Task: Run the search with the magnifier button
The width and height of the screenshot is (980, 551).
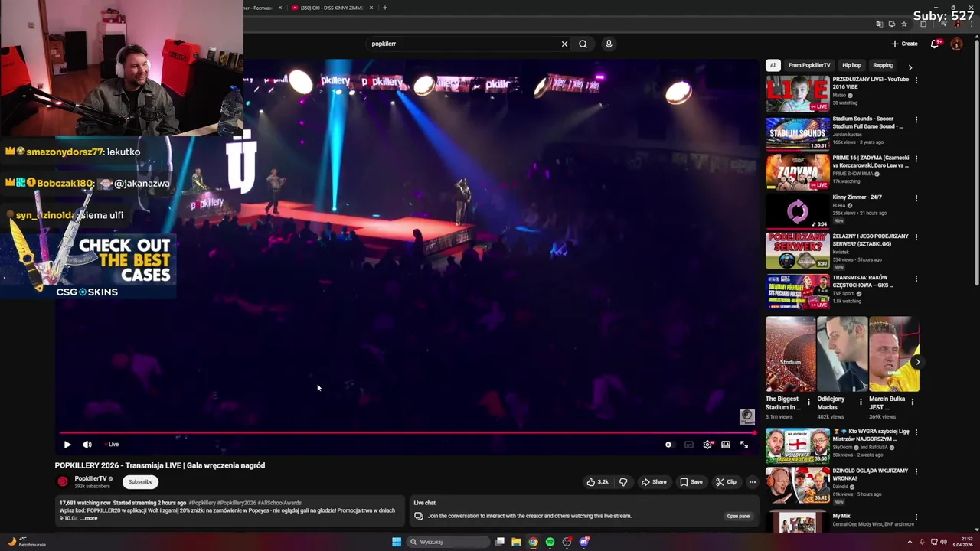Action: pyautogui.click(x=583, y=44)
